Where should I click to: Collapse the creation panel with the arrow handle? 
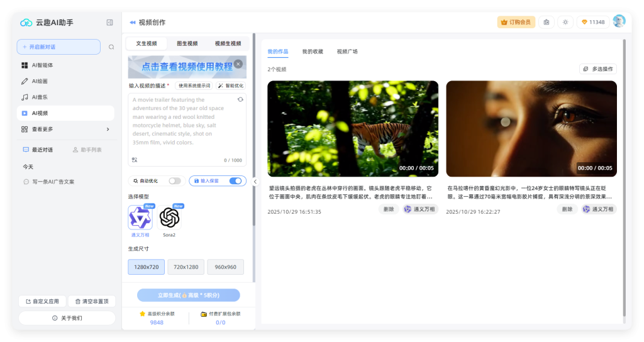[255, 182]
